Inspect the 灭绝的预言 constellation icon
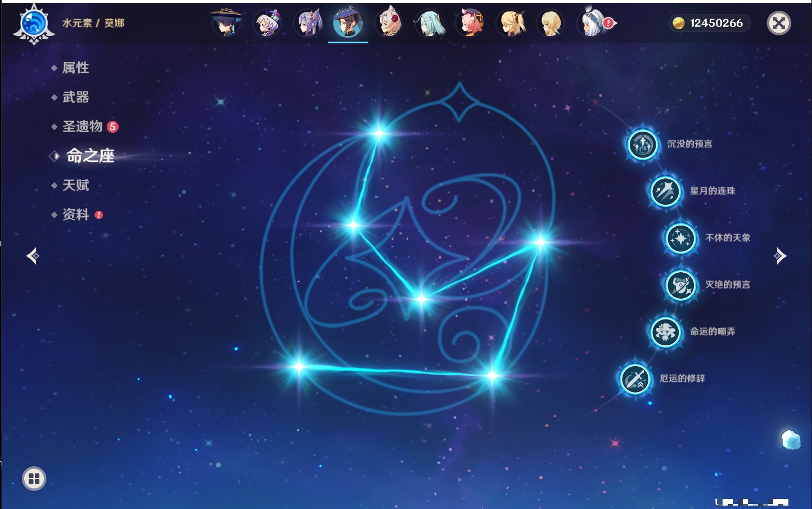Viewport: 812px width, 509px height. [x=681, y=285]
